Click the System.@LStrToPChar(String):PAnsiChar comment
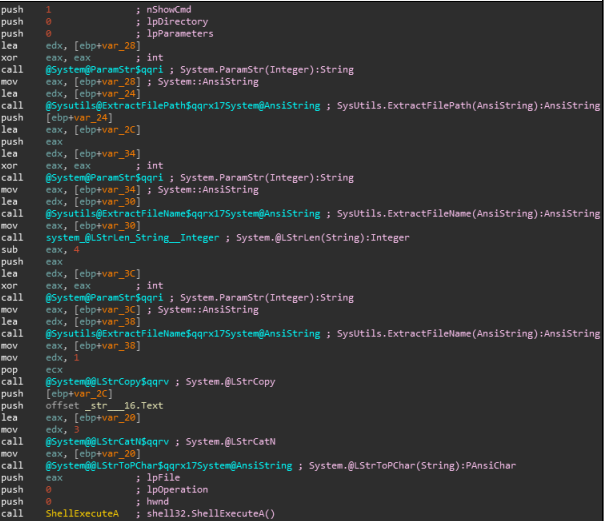Image resolution: width=604 pixels, height=521 pixels. click(412, 466)
